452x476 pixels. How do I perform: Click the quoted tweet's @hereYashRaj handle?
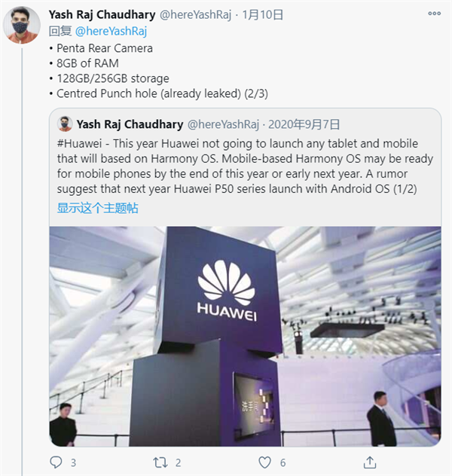click(223, 124)
